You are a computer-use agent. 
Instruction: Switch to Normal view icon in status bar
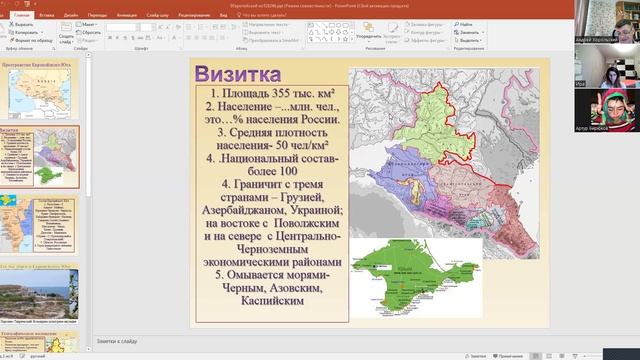(x=536, y=356)
